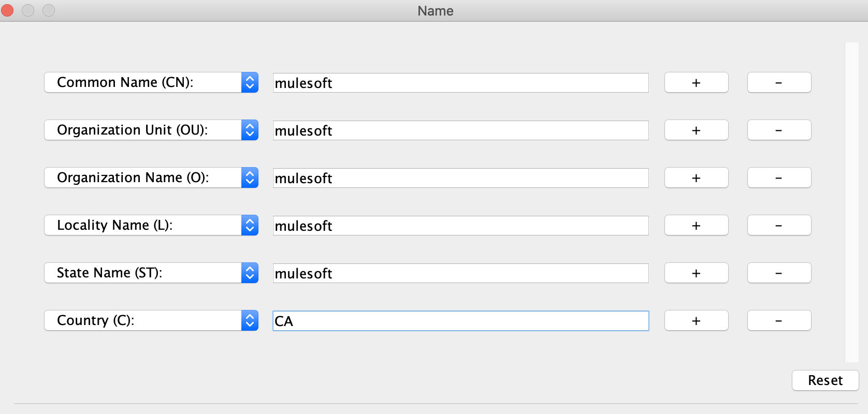
Task: Click the plus button beside Common Name field
Action: [696, 83]
